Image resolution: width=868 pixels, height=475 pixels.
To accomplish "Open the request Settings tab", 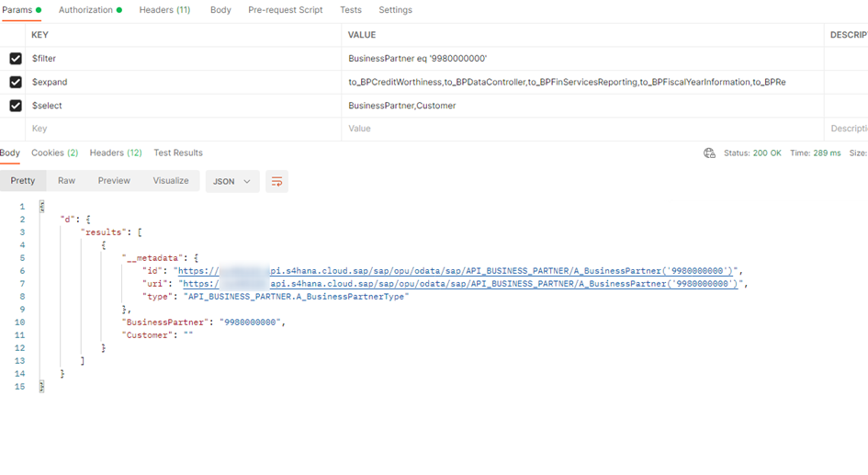I will point(395,10).
